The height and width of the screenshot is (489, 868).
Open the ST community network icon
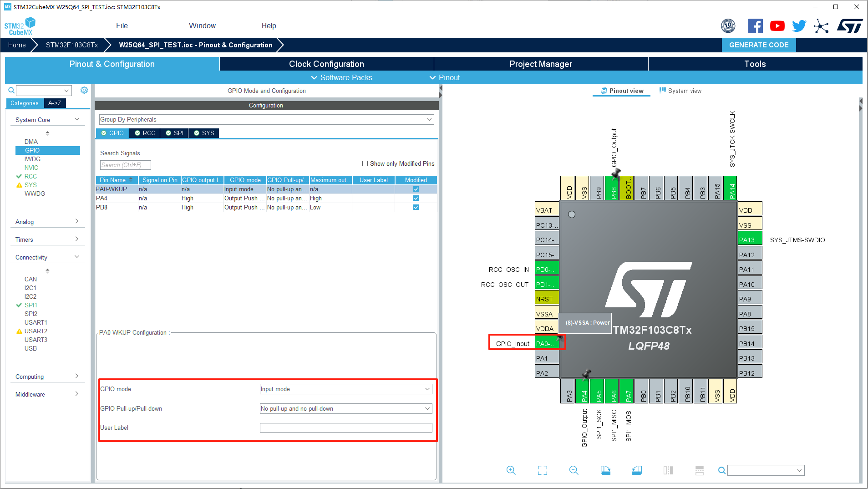(x=821, y=26)
